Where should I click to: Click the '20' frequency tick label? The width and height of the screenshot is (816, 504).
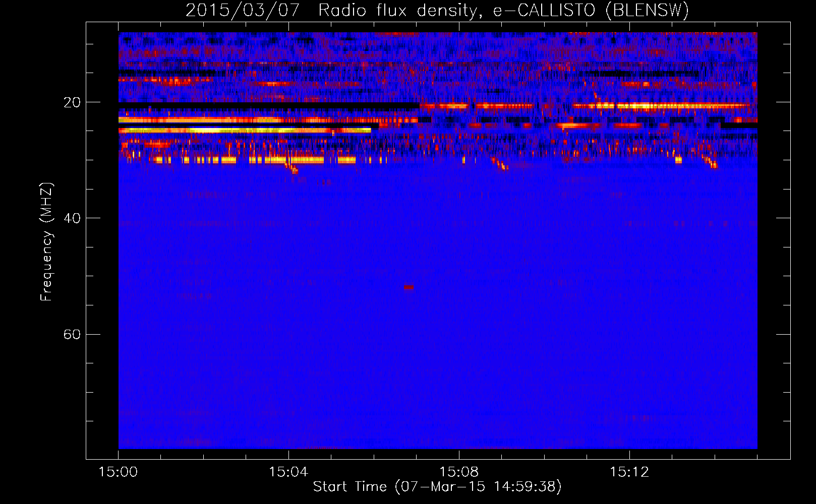tap(72, 102)
